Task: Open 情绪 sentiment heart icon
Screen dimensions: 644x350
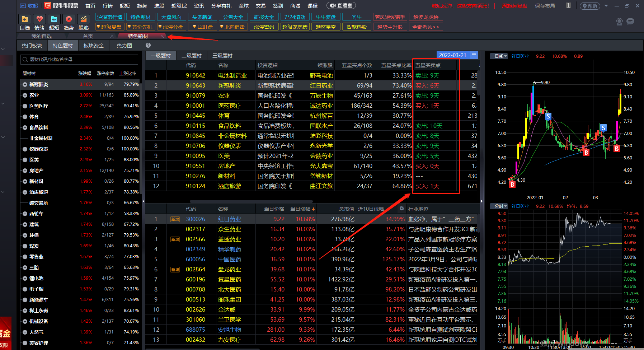Action: 39,19
